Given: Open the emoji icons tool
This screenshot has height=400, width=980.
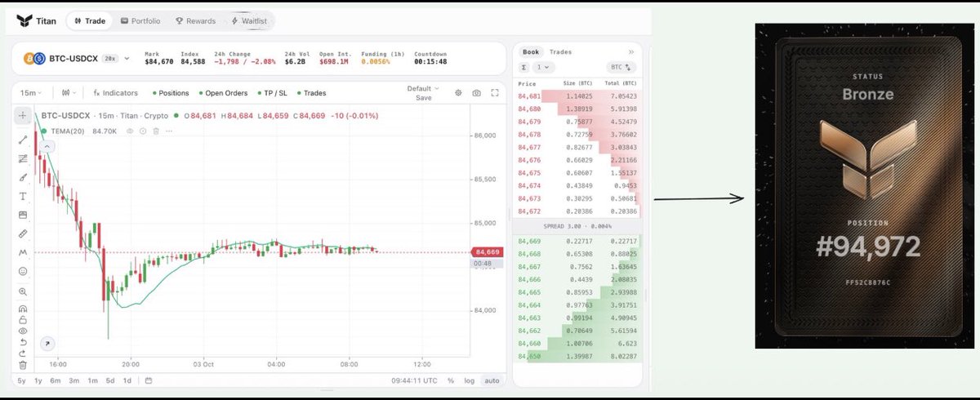Looking at the screenshot, I should click(23, 271).
